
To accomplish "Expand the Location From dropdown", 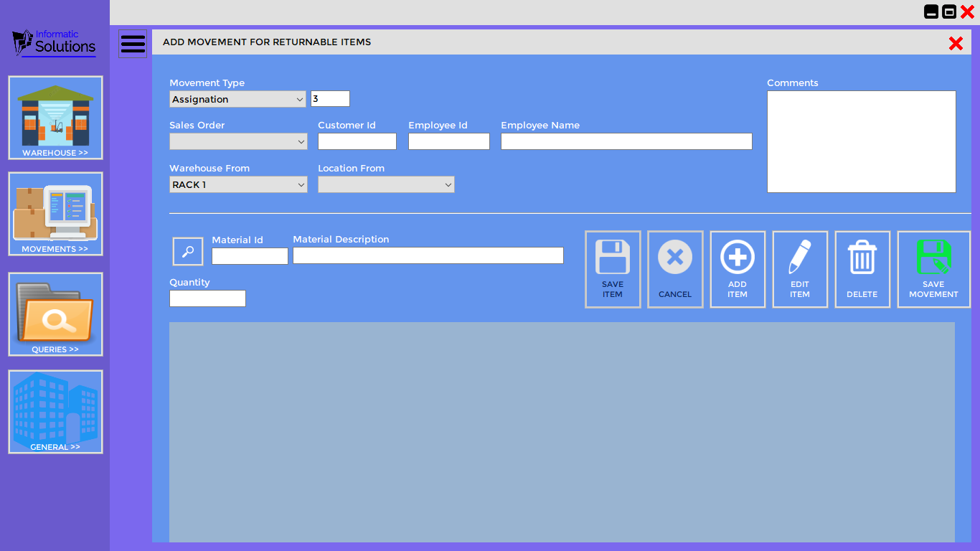I will [x=386, y=185].
